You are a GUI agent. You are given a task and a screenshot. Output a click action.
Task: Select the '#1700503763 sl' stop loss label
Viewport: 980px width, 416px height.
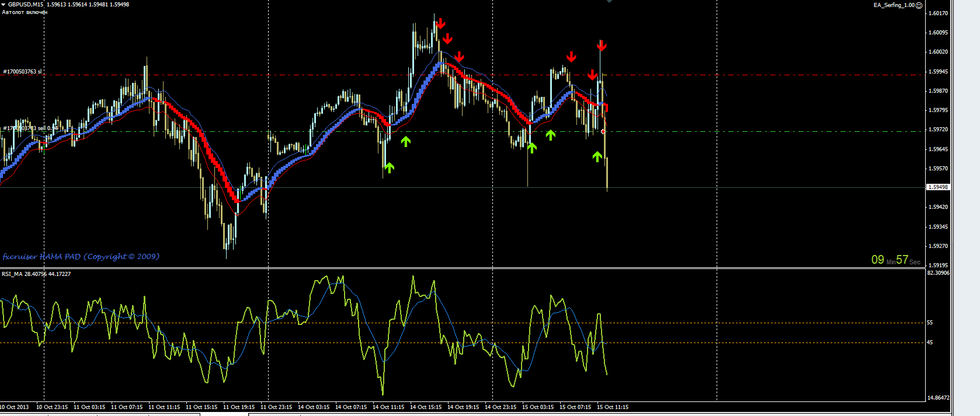(x=22, y=72)
